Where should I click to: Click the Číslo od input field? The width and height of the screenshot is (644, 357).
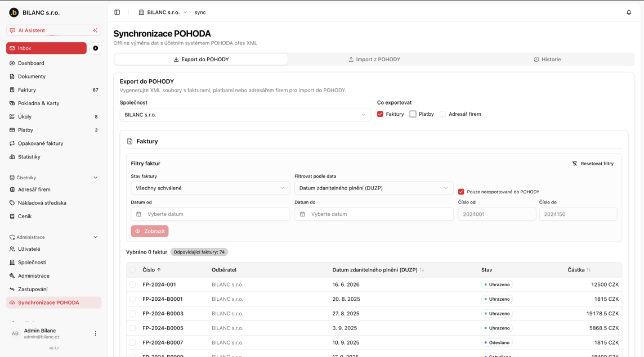(497, 214)
